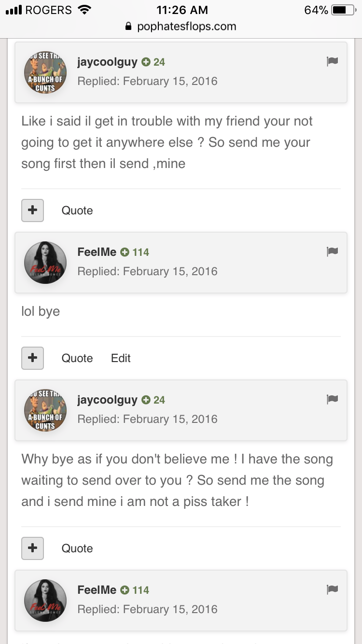Quote jaycoolguy's "send me your song first" post

(x=77, y=210)
